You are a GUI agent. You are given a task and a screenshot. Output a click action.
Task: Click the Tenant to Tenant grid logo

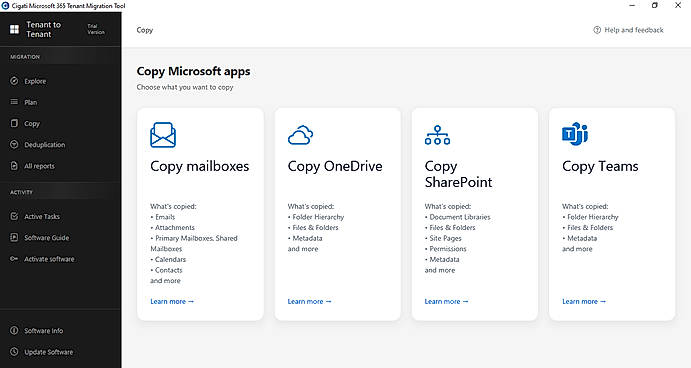(15, 29)
